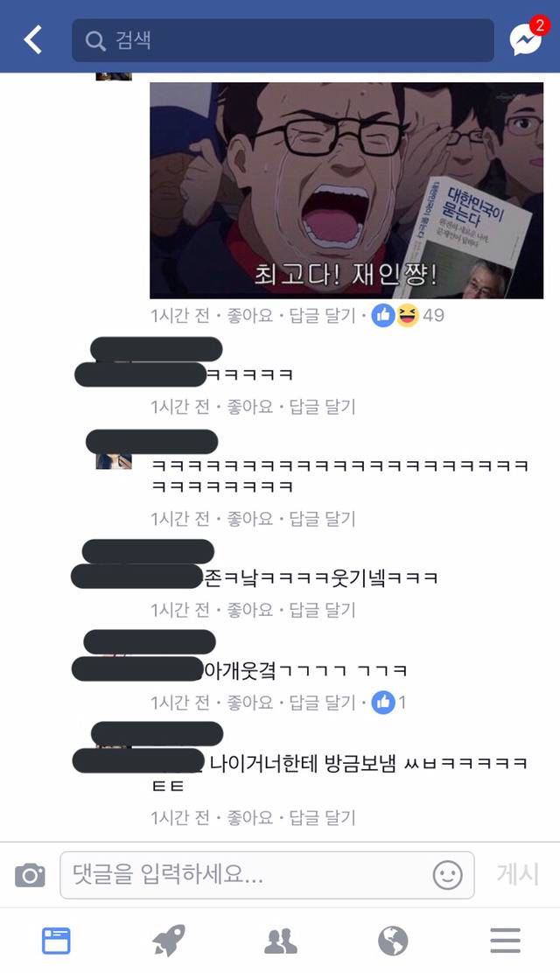
Task: Tap the 게시 post button
Action: pos(517,874)
